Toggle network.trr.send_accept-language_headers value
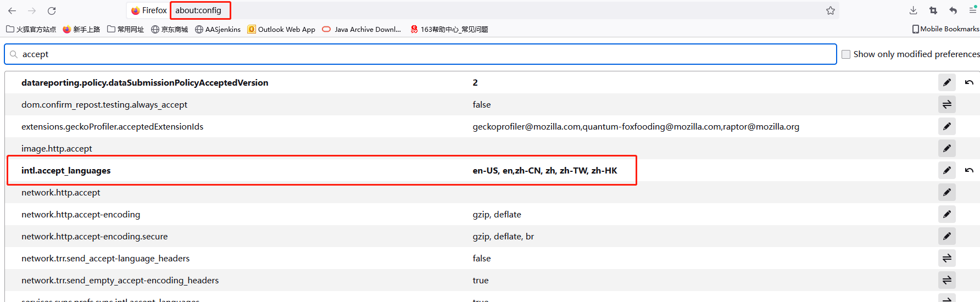The width and height of the screenshot is (980, 302). [x=946, y=258]
